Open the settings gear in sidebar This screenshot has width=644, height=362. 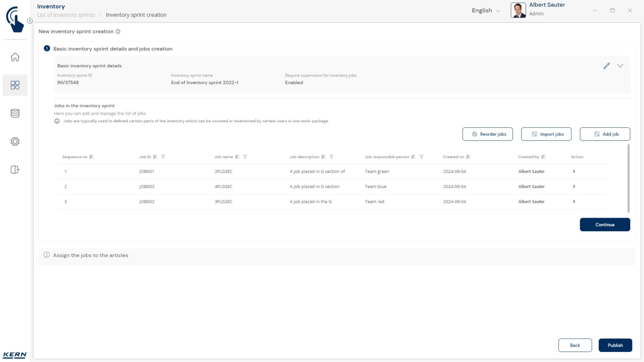coord(15,142)
